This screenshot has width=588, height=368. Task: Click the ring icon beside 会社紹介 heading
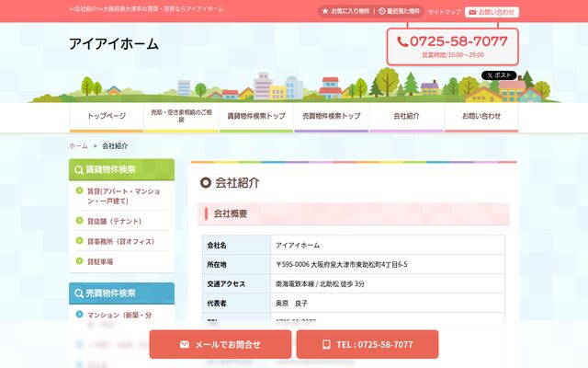(x=206, y=183)
